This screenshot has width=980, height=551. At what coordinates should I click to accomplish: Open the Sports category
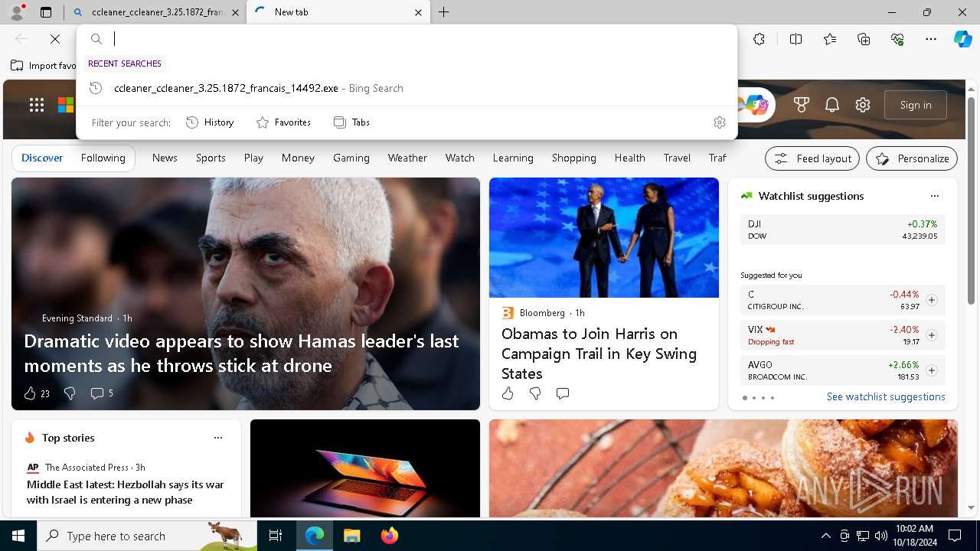click(x=211, y=158)
